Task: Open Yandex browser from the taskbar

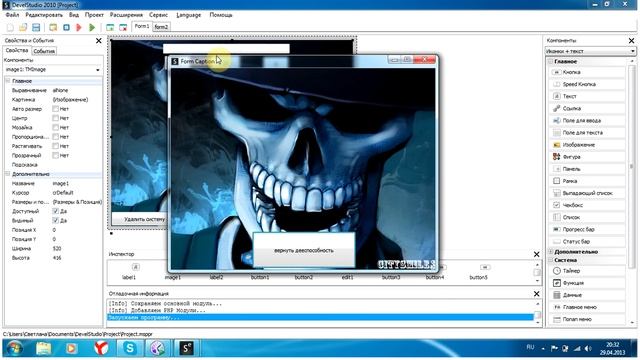Action: [101, 348]
